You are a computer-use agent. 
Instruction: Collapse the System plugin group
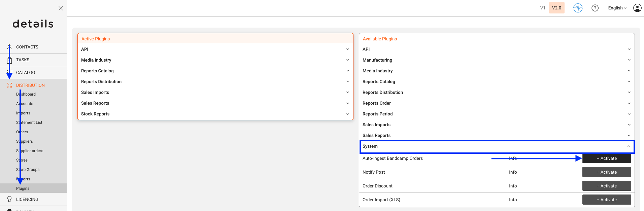pyautogui.click(x=497, y=146)
